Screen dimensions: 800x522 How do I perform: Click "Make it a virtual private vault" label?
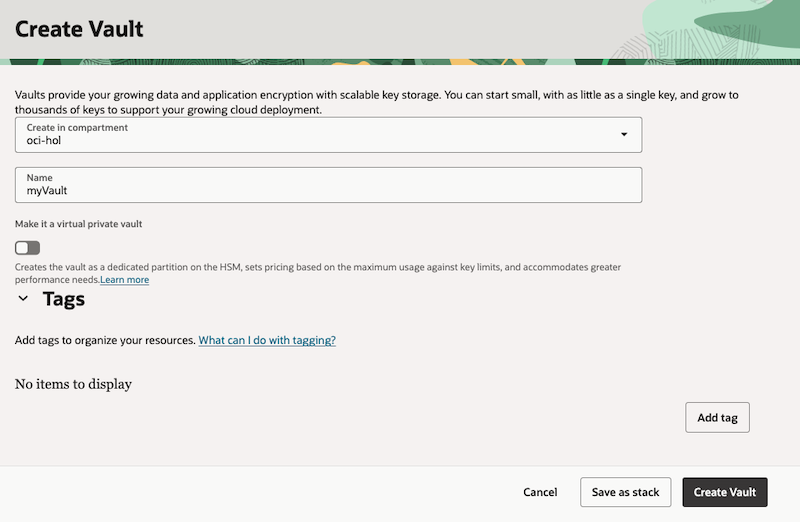(78, 224)
